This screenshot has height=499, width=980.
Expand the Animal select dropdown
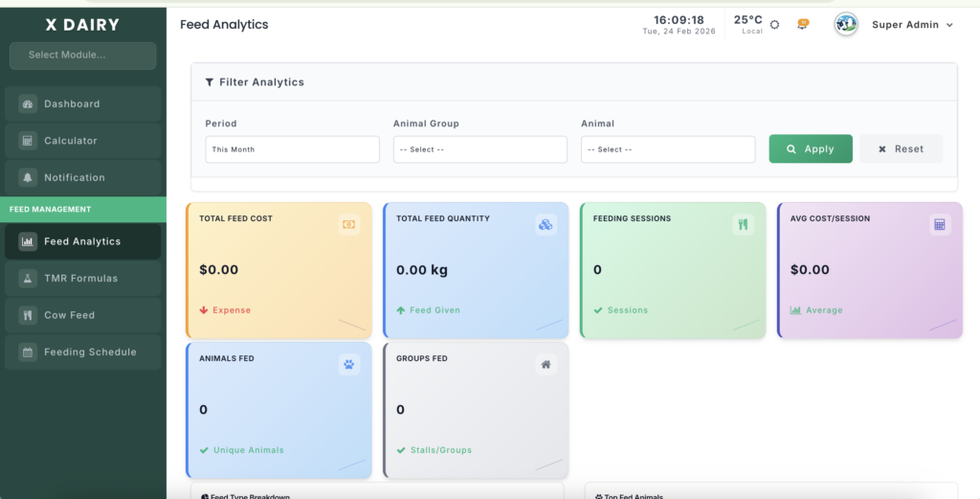[x=667, y=149]
